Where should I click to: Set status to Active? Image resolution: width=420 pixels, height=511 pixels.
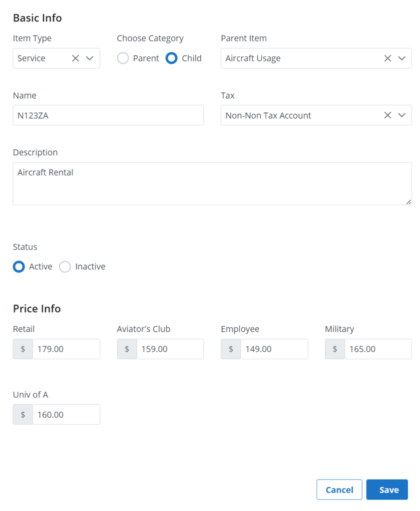[19, 266]
